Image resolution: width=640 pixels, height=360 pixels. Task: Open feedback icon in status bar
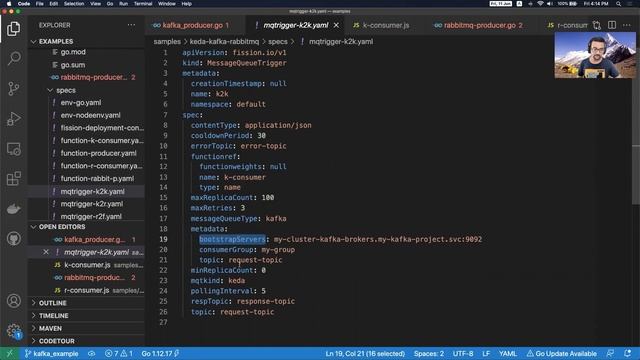click(610, 353)
